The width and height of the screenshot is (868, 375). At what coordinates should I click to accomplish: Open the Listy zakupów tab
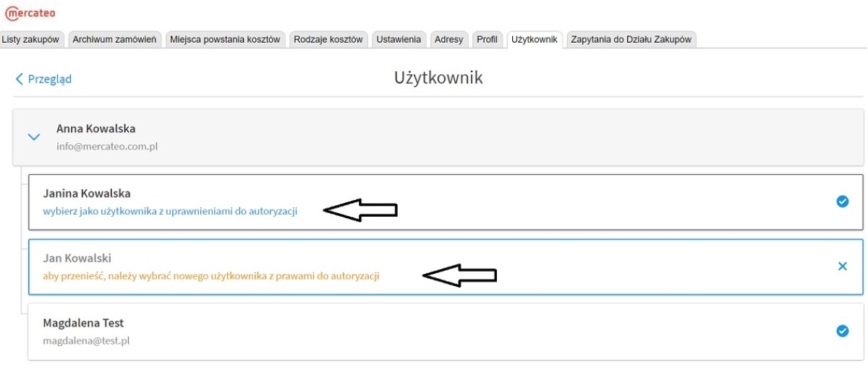click(x=30, y=40)
